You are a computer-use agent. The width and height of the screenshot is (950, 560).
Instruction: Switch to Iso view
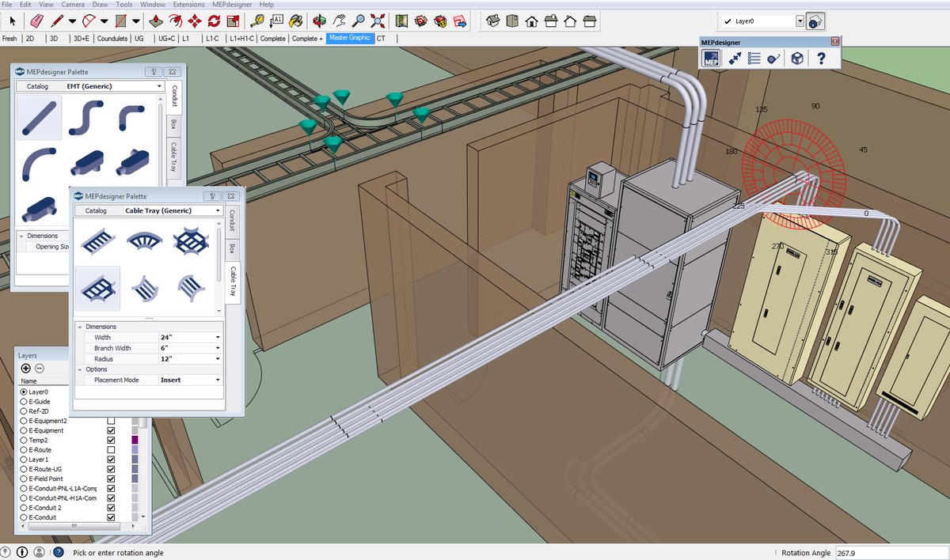(x=493, y=21)
